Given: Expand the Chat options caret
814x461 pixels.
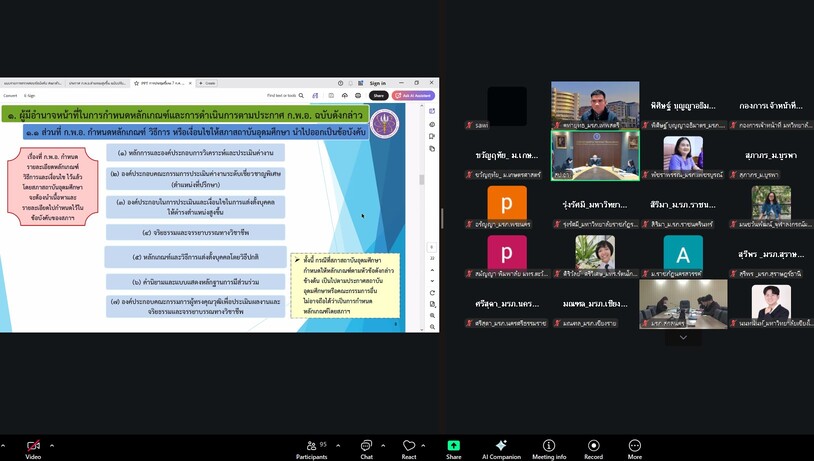Looking at the screenshot, I should coord(383,445).
